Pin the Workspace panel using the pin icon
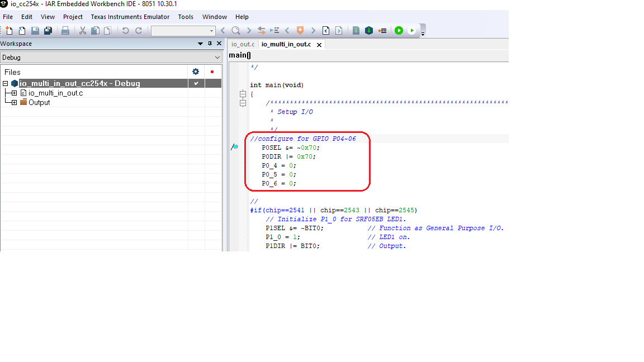The image size is (644, 362). tap(210, 44)
